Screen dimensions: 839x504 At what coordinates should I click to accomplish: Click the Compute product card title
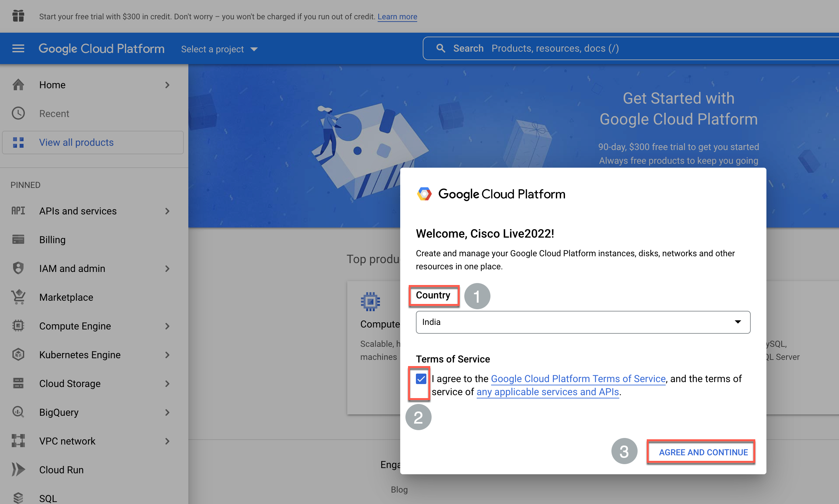pyautogui.click(x=380, y=324)
